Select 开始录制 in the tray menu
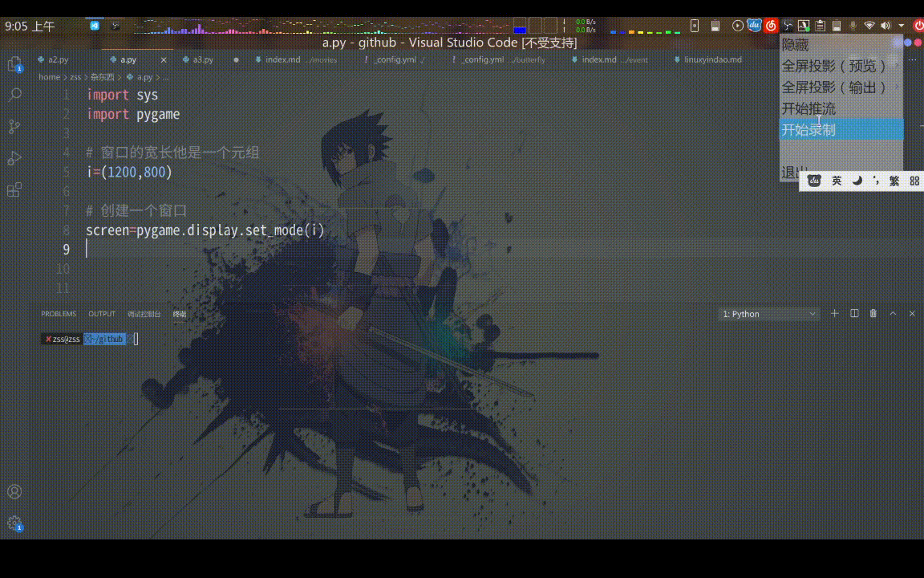Screen dimensions: 924x578 pyautogui.click(x=841, y=130)
